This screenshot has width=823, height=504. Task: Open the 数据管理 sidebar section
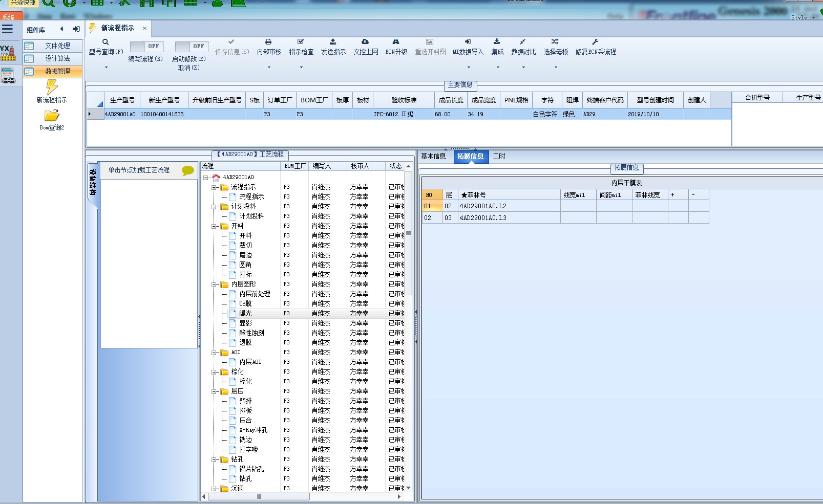(52, 71)
